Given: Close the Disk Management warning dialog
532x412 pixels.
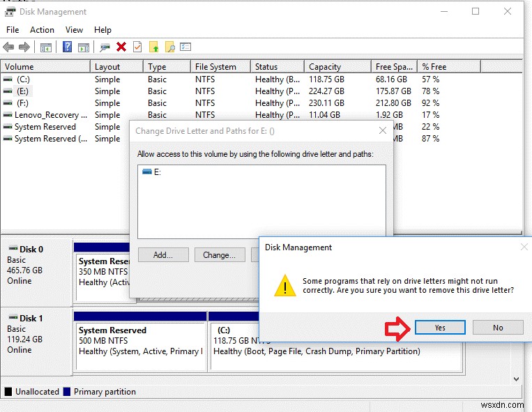Looking at the screenshot, I should pyautogui.click(x=524, y=247).
